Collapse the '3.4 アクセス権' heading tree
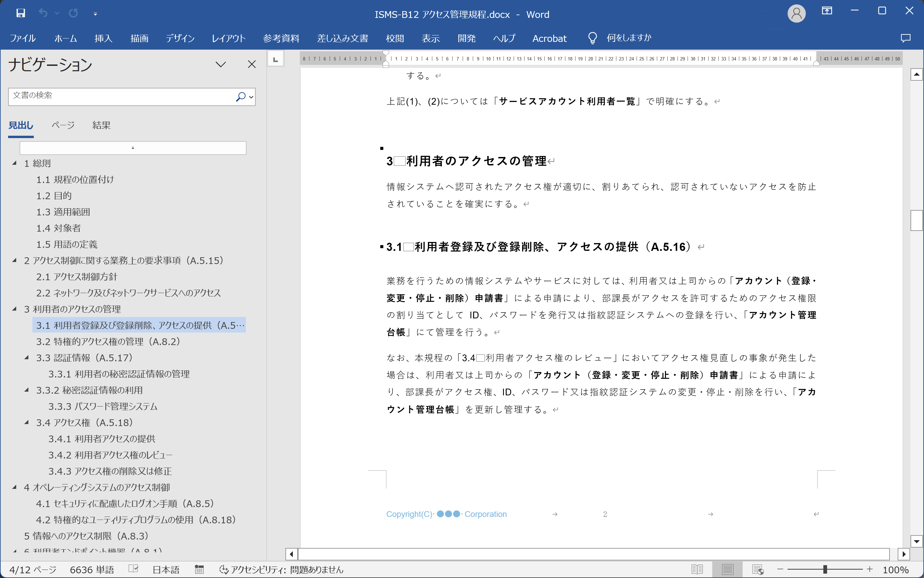Viewport: 924px width, 578px height. (x=27, y=422)
